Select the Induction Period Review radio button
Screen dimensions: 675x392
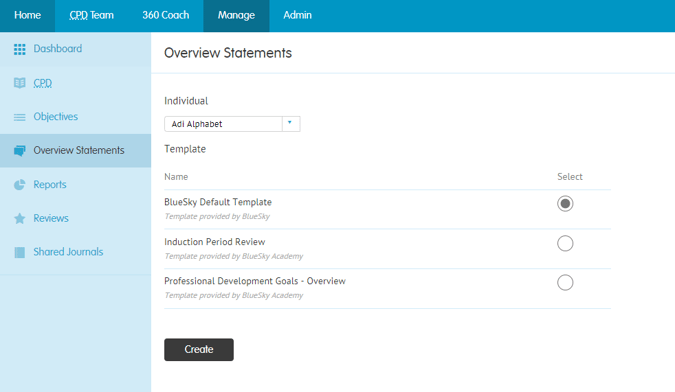point(565,243)
